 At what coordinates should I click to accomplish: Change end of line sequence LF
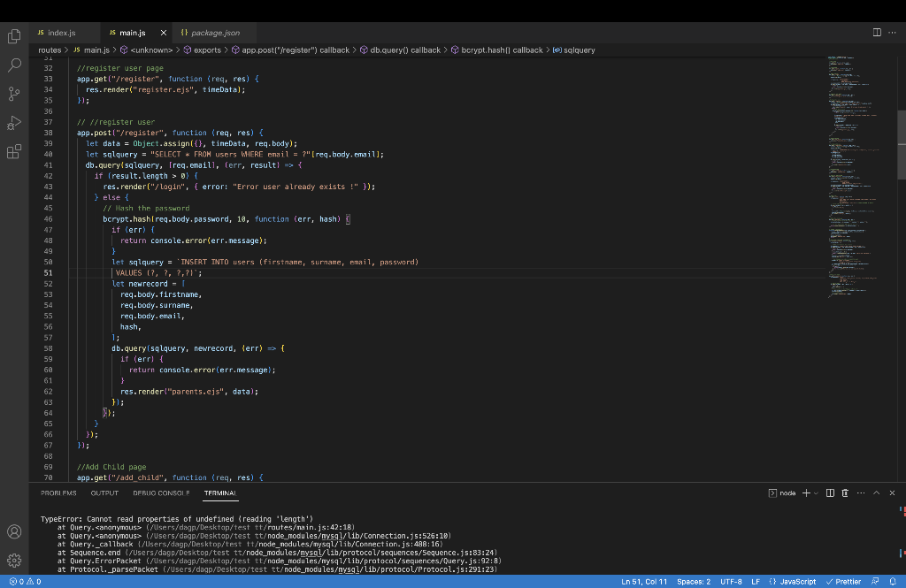tap(756, 582)
